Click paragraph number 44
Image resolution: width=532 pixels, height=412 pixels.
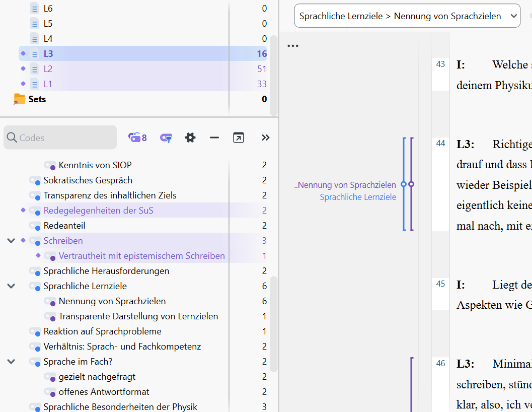(440, 144)
